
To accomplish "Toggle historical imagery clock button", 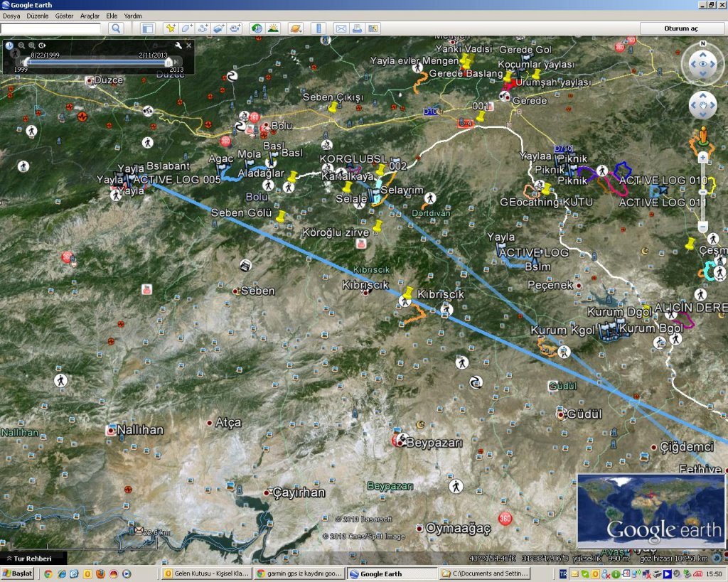I will tap(257, 28).
